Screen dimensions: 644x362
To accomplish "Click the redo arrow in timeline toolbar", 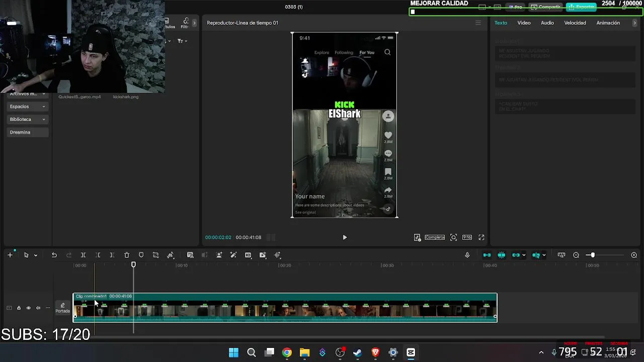I will click(x=69, y=255).
